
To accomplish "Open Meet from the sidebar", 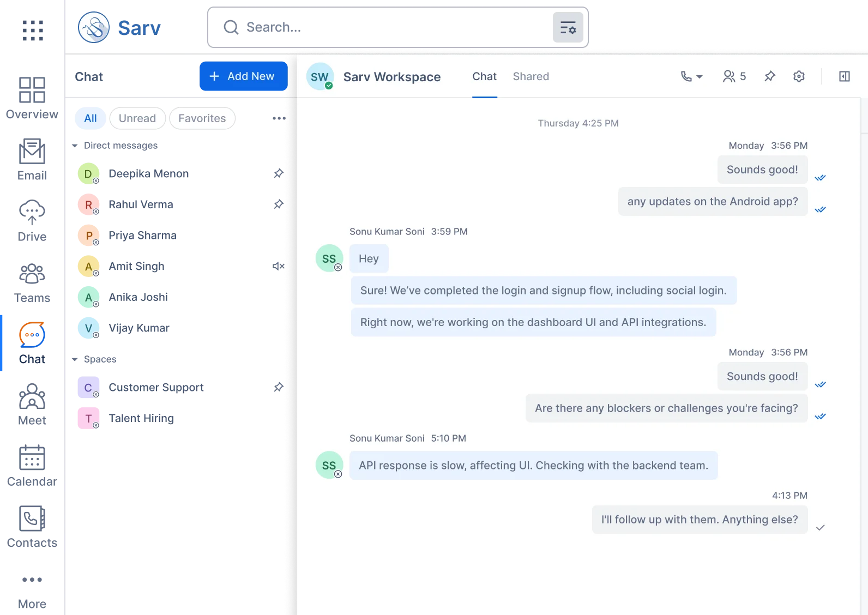I will (32, 405).
